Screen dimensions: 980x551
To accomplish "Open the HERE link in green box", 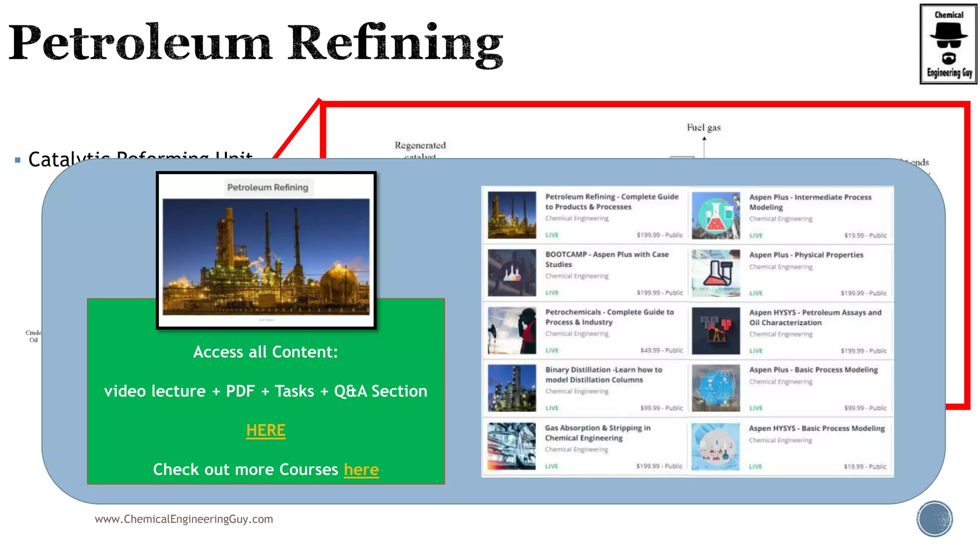I will point(266,430).
